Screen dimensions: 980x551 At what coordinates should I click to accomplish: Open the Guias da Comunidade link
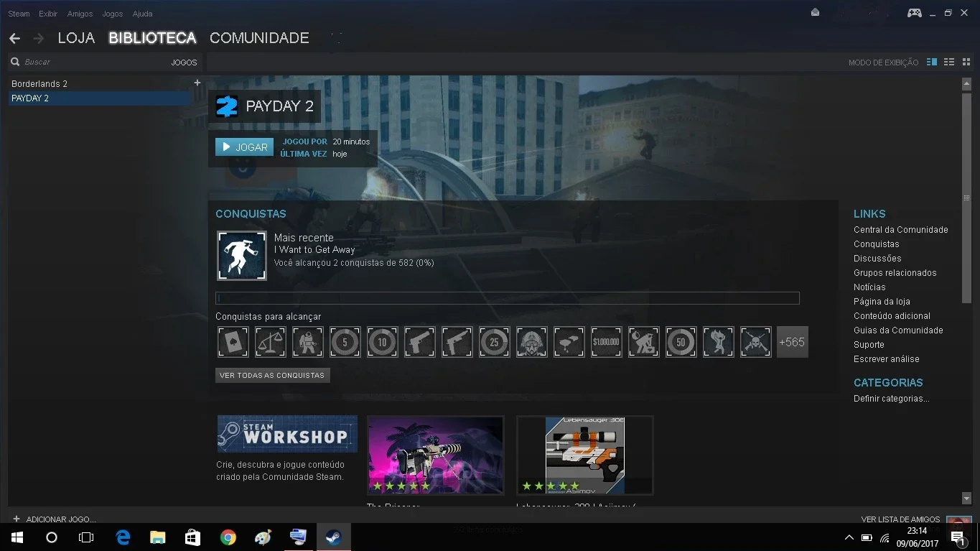(x=898, y=330)
